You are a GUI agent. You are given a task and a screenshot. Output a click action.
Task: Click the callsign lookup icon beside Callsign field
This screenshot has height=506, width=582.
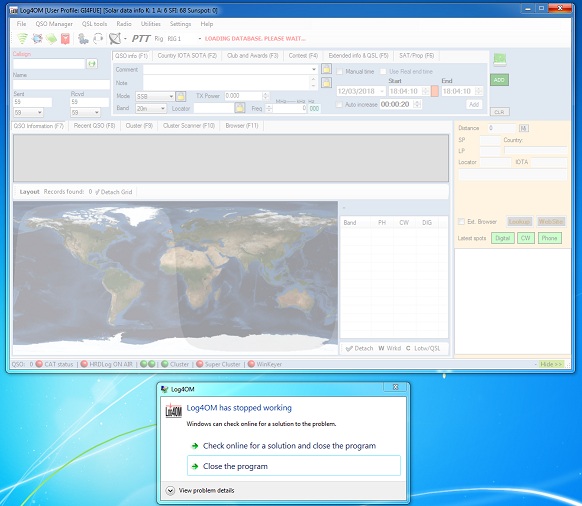click(x=92, y=64)
